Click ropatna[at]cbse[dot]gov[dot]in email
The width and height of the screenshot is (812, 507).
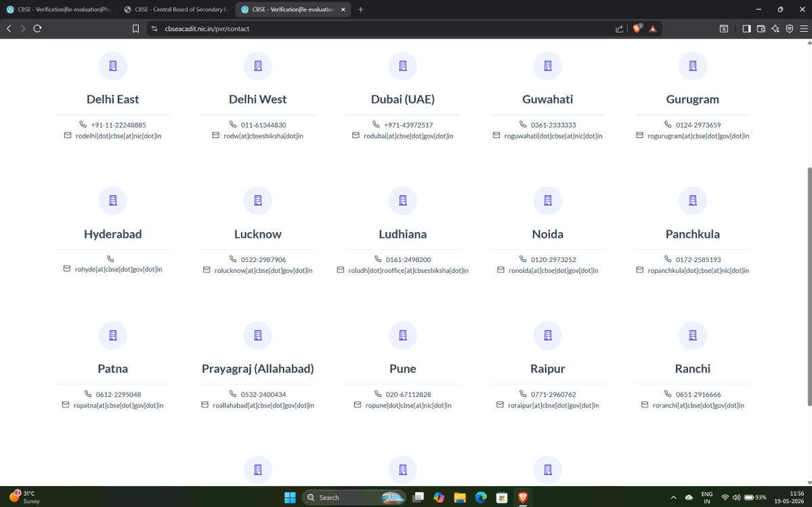pos(118,405)
